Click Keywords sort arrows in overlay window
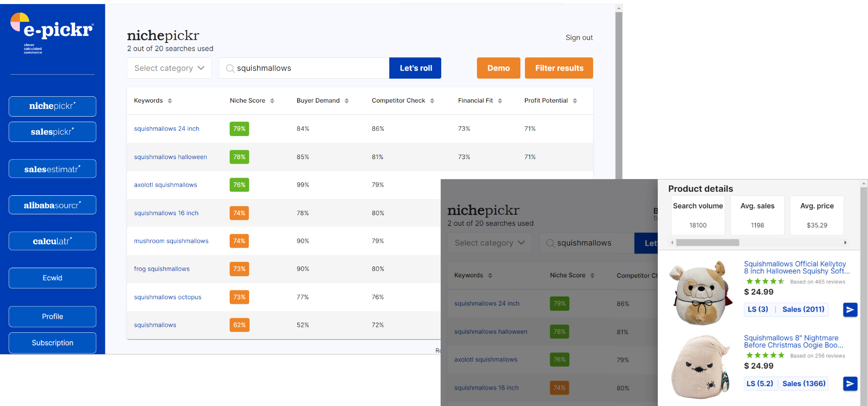The image size is (868, 406). 490,275
